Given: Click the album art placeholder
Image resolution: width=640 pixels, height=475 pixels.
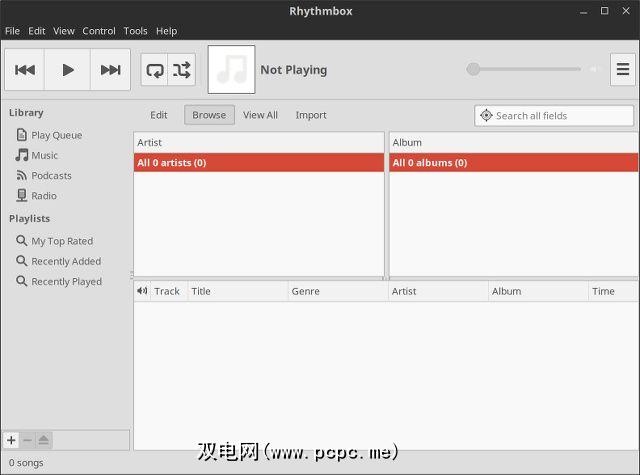Looking at the screenshot, I should tap(231, 70).
